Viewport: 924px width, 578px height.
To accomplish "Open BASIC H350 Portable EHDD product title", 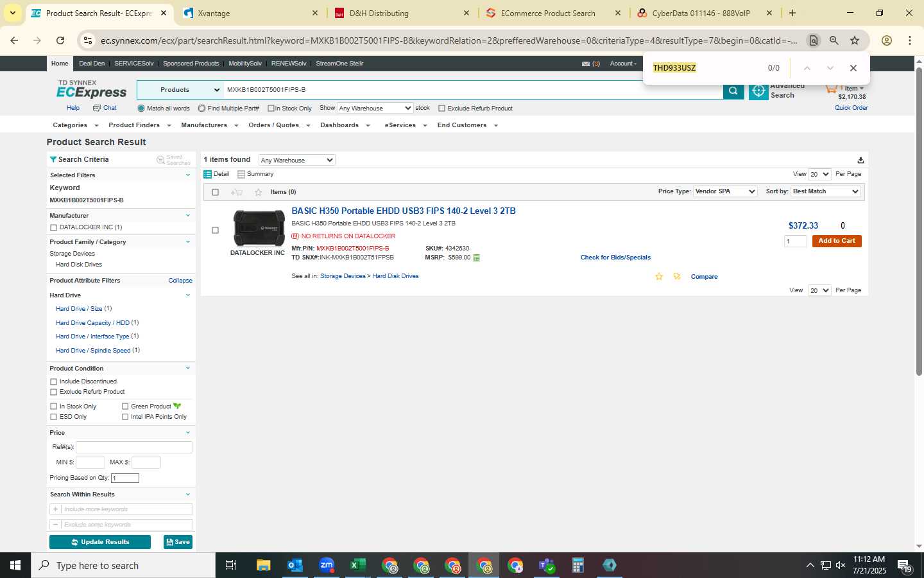I will 404,211.
